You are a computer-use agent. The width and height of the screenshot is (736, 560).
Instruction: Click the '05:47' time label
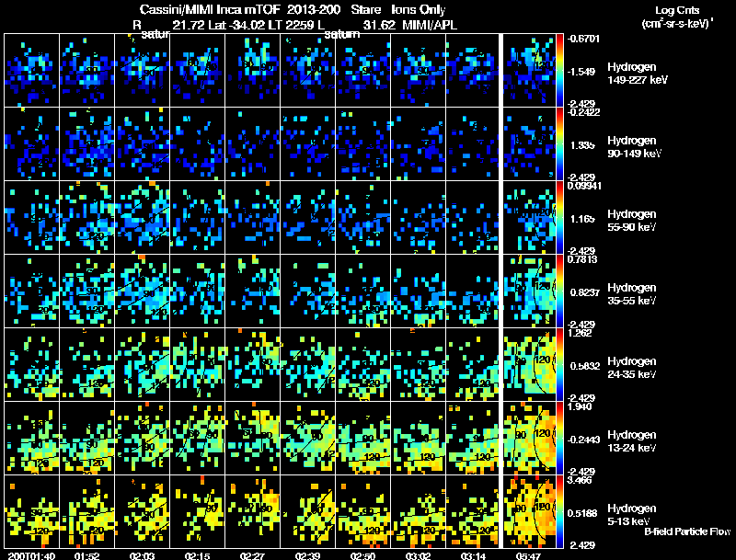coord(528,555)
